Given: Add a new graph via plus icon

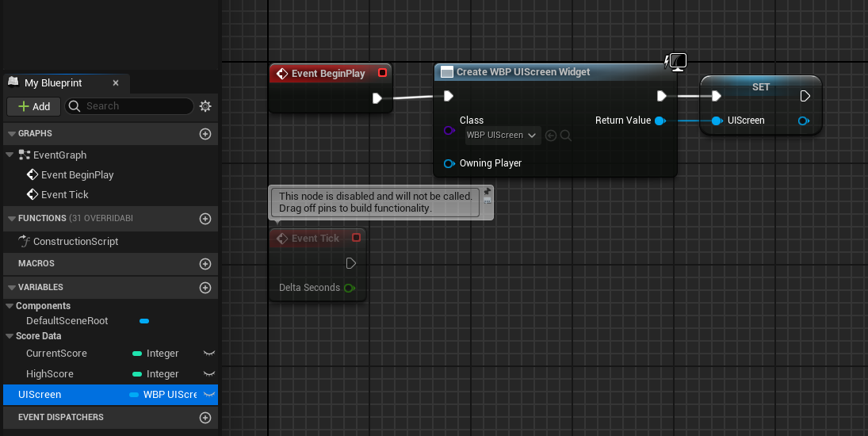Looking at the screenshot, I should pyautogui.click(x=205, y=134).
